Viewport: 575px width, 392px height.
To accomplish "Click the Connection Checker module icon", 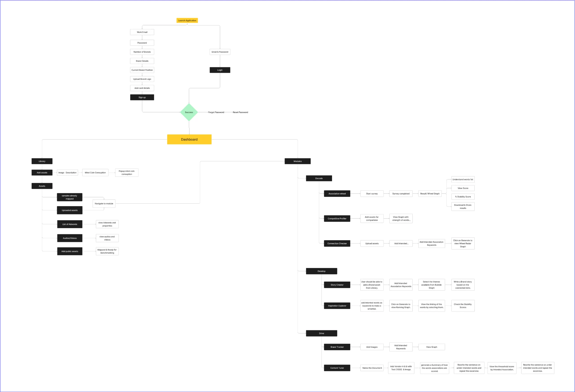I will [336, 243].
